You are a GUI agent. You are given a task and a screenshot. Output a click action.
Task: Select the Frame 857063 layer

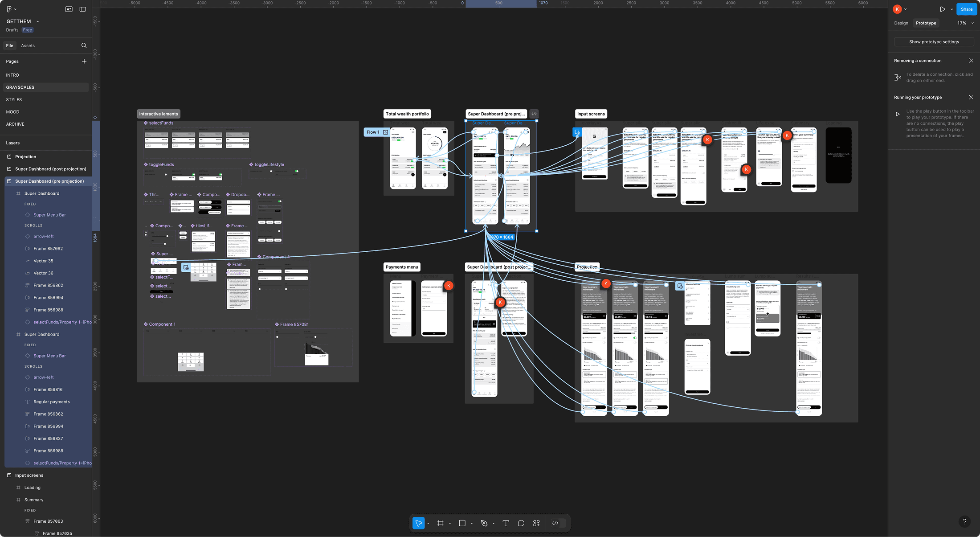coord(48,521)
